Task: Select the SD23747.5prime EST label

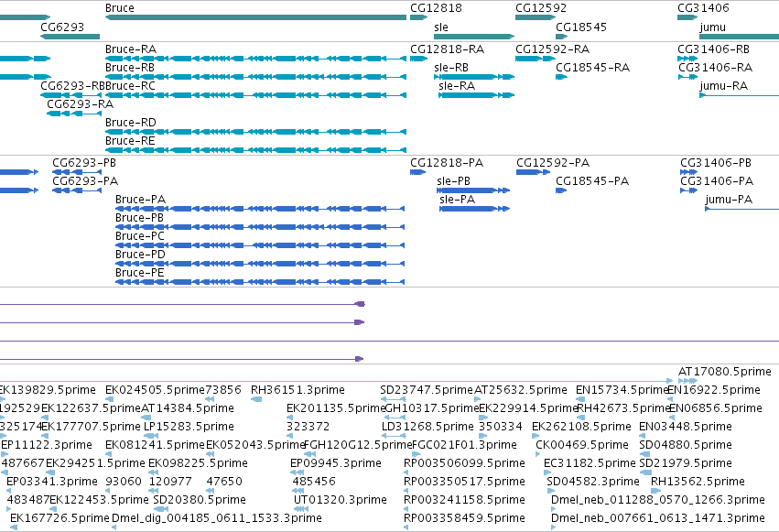Action: pos(427,390)
